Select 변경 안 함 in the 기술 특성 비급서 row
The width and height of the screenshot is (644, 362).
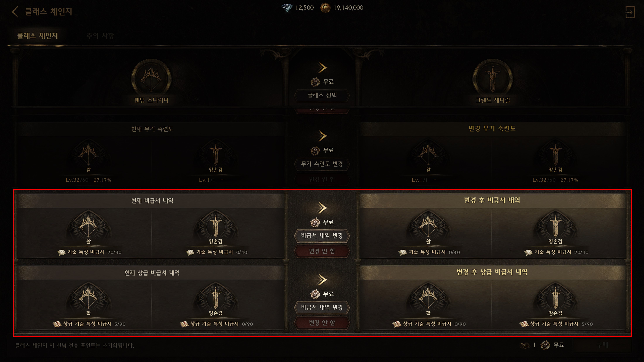[x=322, y=251]
